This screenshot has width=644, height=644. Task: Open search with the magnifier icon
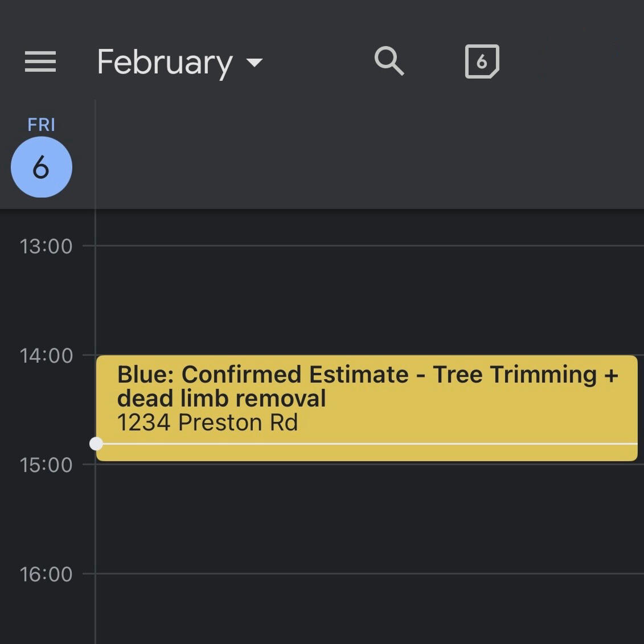tap(389, 61)
